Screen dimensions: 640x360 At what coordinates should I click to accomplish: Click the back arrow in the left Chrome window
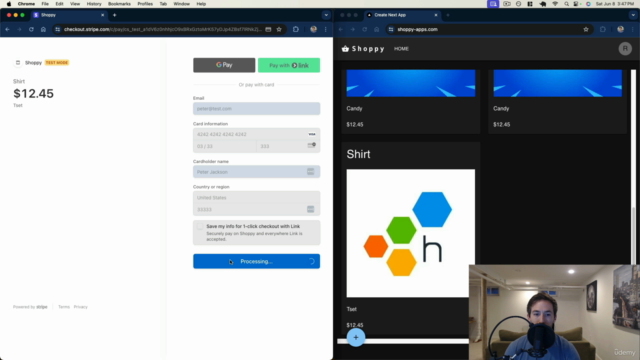pyautogui.click(x=7, y=29)
